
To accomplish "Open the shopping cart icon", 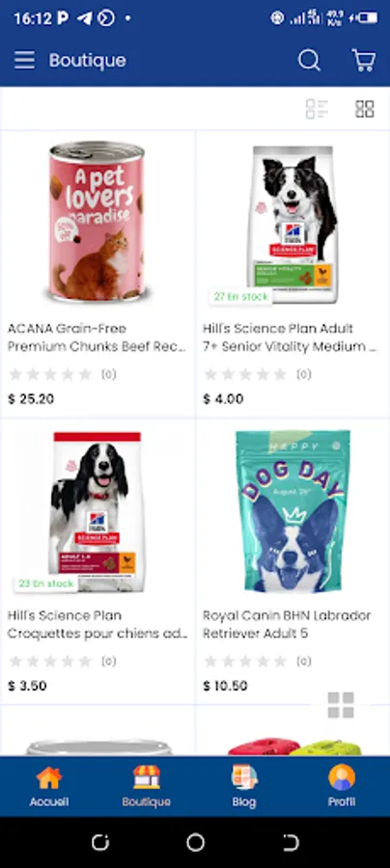I will tap(364, 60).
